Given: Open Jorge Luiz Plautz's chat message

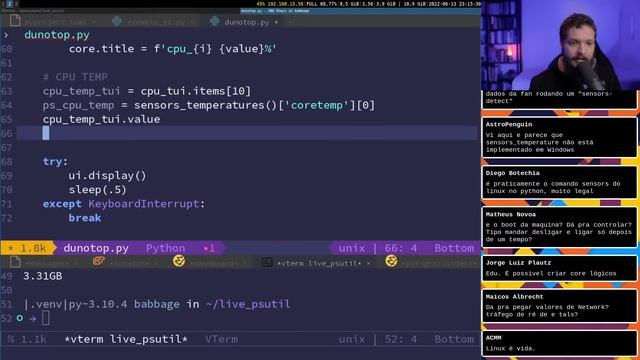Looking at the screenshot, I should coord(559,268).
